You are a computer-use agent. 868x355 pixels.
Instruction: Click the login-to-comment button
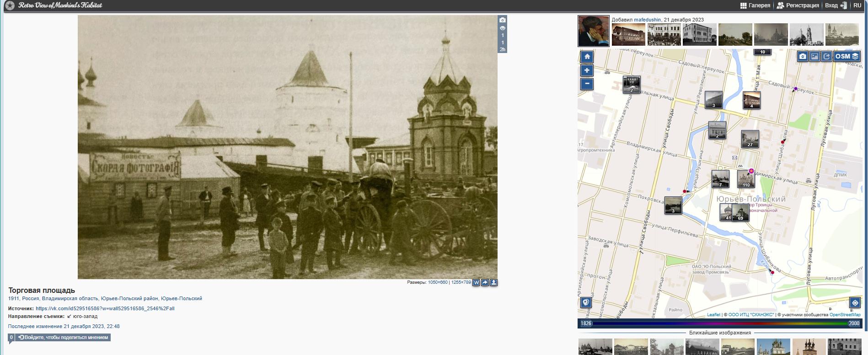coord(63,338)
